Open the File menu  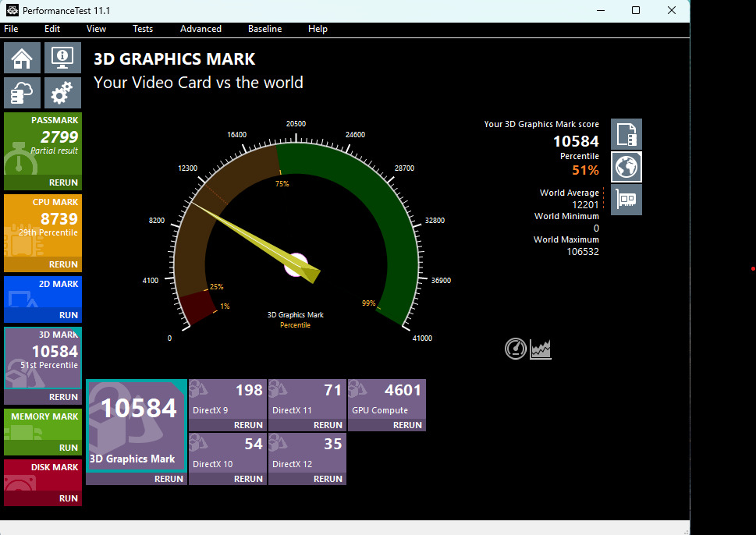coord(11,29)
